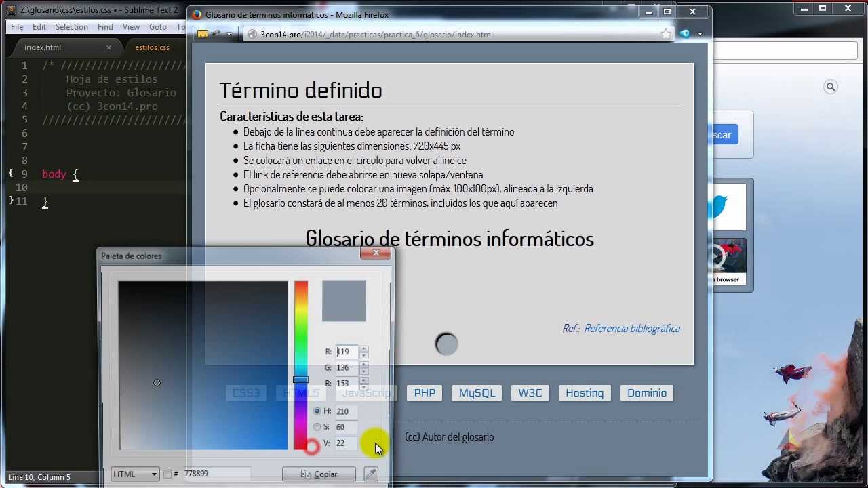868x488 pixels.
Task: Click 'Características de esta tarea:' subtitle
Action: click(x=292, y=116)
